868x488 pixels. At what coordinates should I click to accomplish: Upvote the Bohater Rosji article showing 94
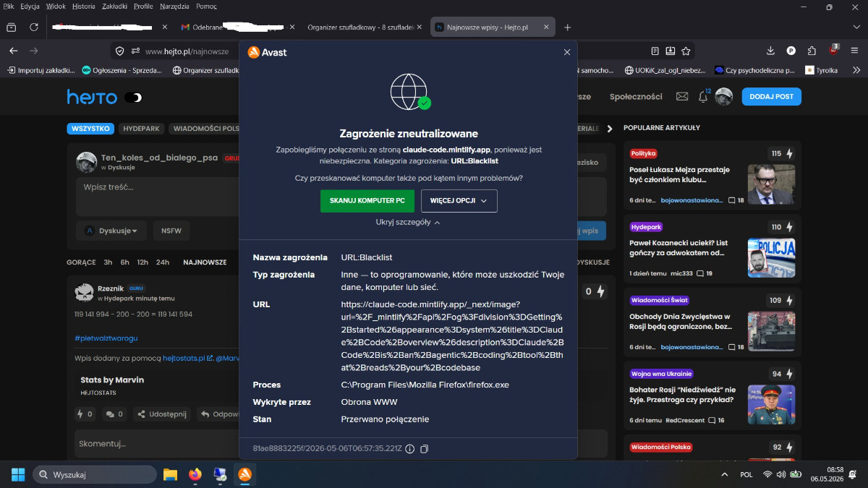[781, 374]
